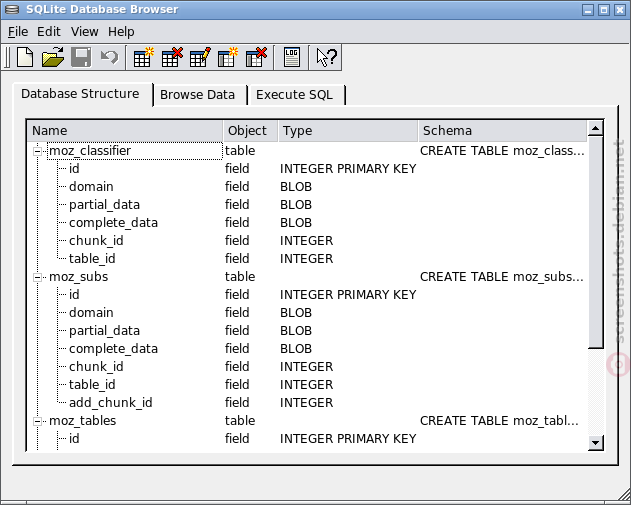Screen dimensions: 631x505
Task: Click the scrollbar up arrow
Action: point(595,129)
